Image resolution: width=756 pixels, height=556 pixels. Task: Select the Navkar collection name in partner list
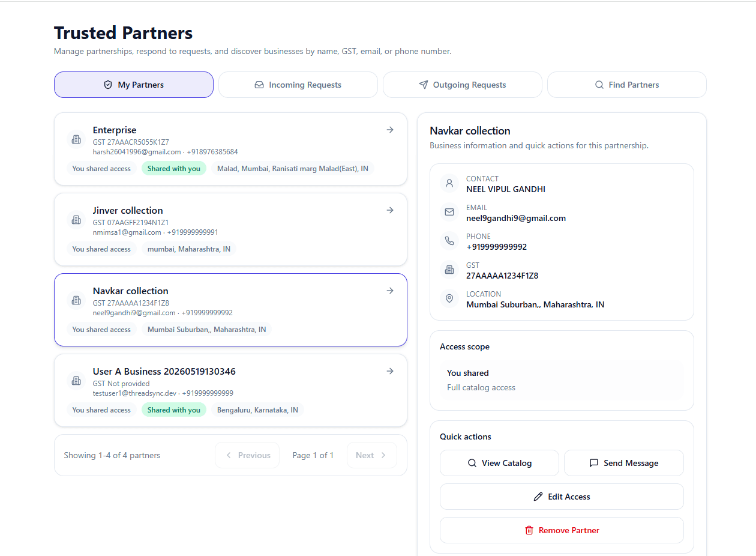pyautogui.click(x=130, y=291)
